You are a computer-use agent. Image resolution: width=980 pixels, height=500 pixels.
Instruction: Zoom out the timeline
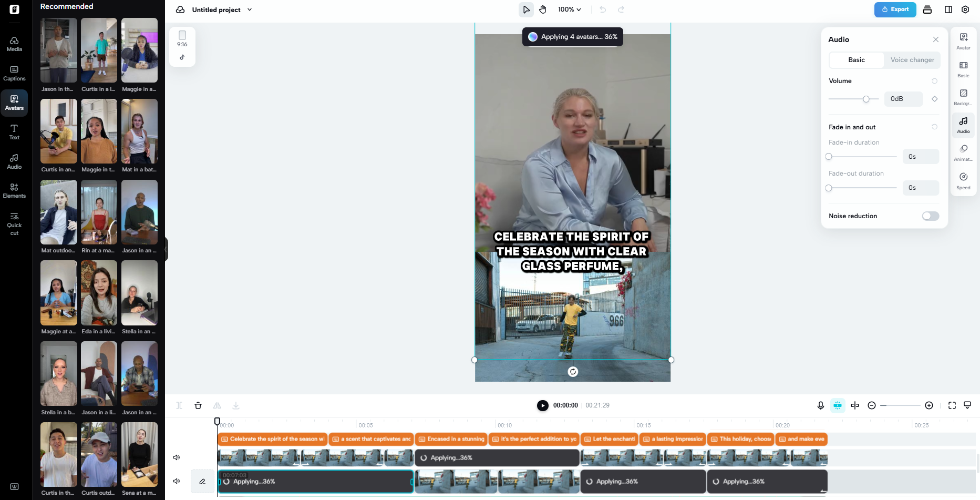pos(872,405)
